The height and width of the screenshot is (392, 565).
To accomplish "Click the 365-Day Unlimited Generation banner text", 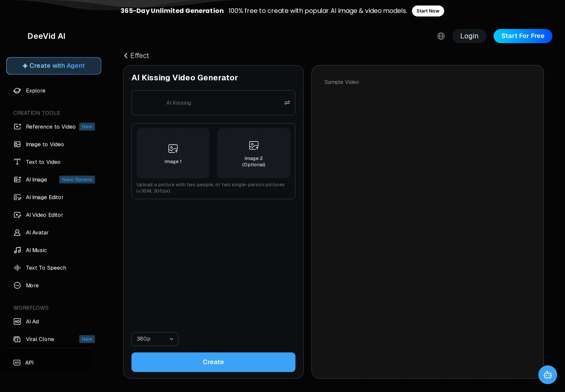I will pyautogui.click(x=172, y=11).
